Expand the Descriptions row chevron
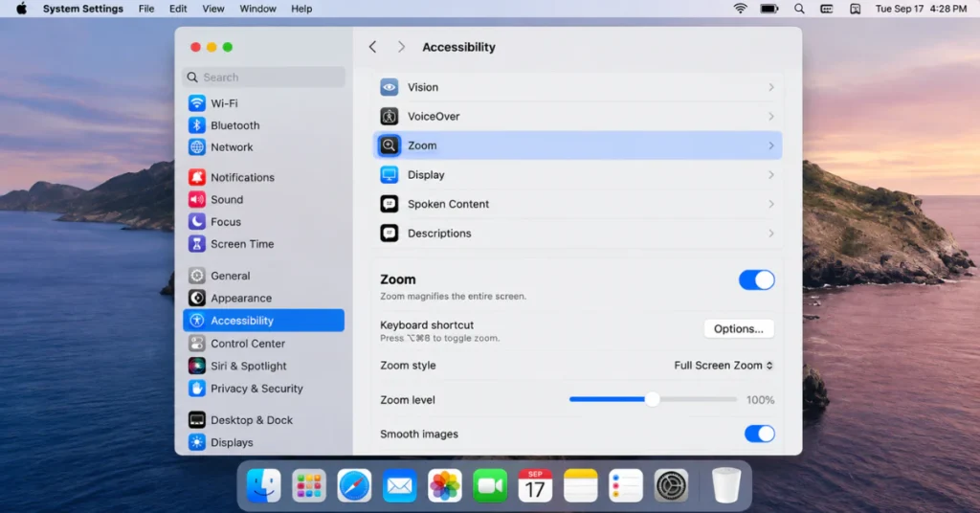980x513 pixels. [771, 234]
